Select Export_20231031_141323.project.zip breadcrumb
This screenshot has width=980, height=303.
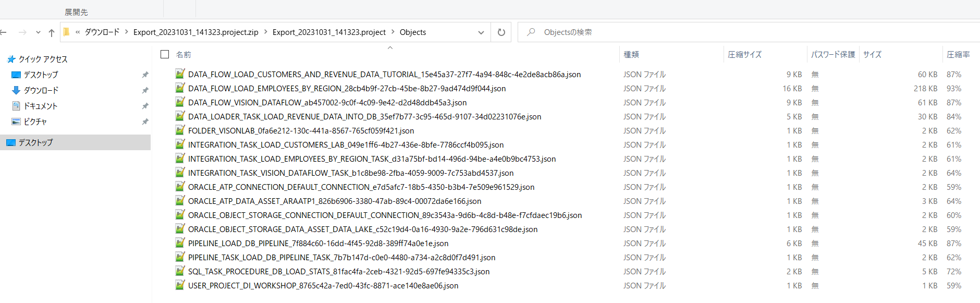coord(196,32)
